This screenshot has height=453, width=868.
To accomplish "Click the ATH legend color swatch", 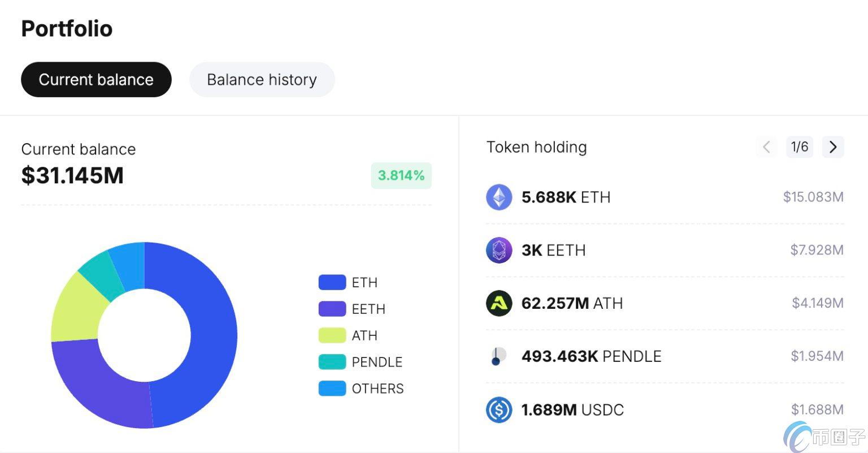I will (x=332, y=335).
